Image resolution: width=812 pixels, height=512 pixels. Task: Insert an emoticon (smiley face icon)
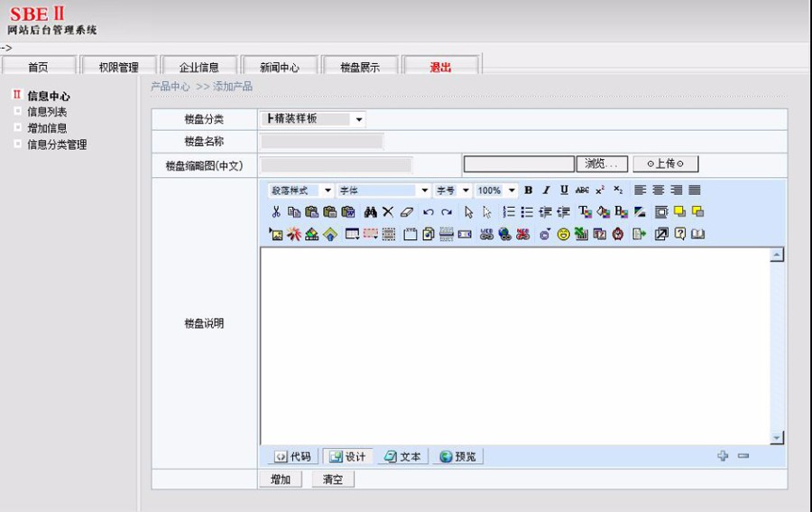pos(563,234)
